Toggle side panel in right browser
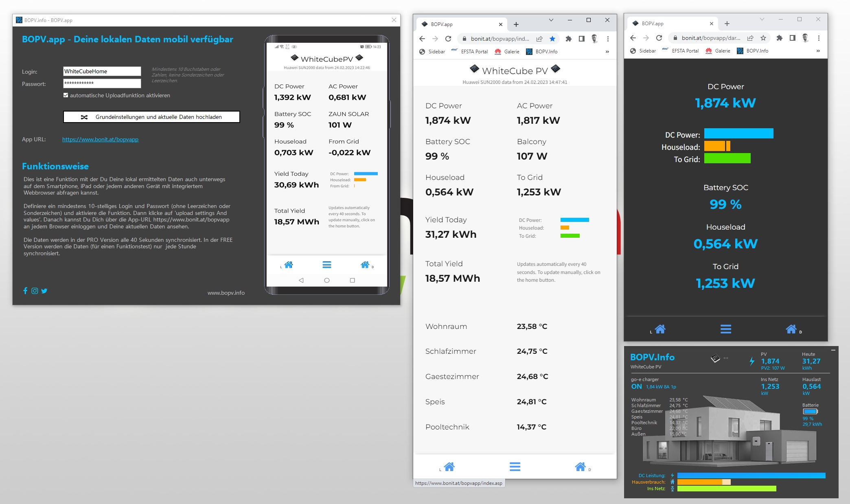 [792, 38]
